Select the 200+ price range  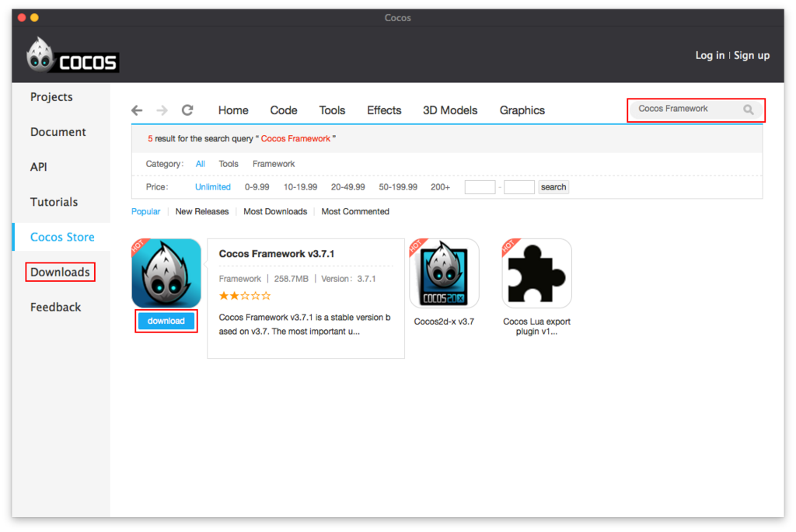click(x=440, y=187)
